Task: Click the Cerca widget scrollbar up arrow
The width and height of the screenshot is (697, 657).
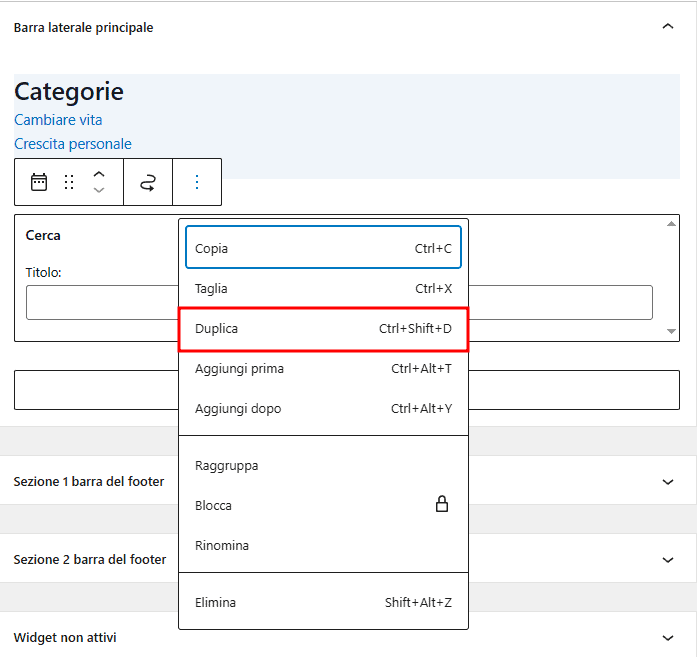Action: [x=671, y=224]
